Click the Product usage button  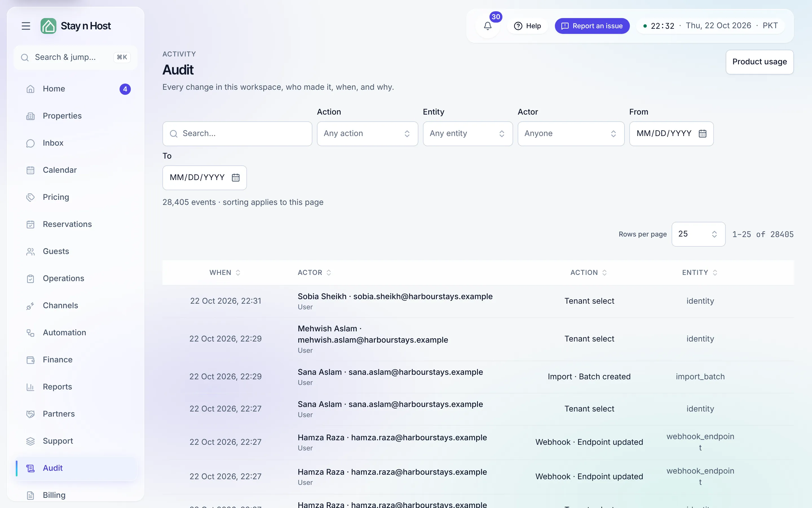point(759,62)
